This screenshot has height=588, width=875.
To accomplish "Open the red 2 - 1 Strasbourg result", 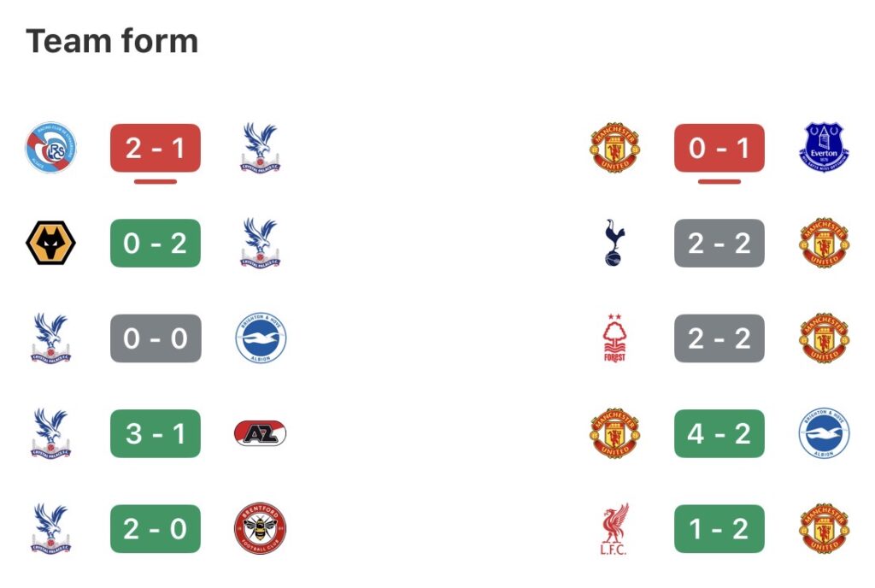I will pyautogui.click(x=156, y=148).
